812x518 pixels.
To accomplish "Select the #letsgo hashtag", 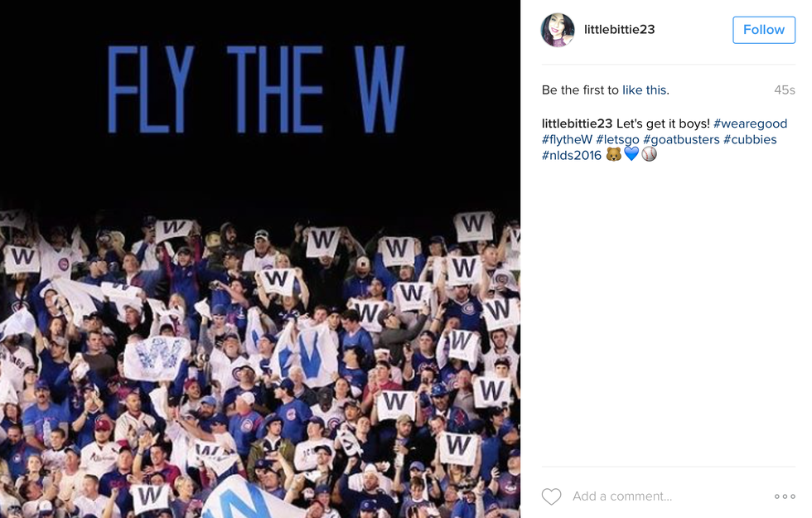I will [617, 139].
